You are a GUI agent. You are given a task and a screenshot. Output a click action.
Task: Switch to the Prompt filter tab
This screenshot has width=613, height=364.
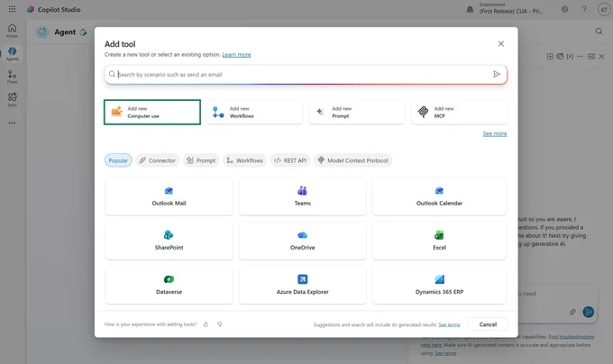coord(201,160)
